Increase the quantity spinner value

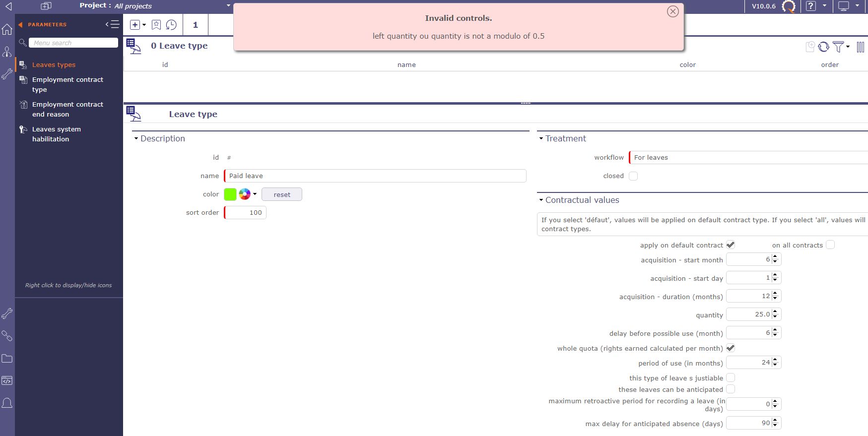click(x=775, y=311)
